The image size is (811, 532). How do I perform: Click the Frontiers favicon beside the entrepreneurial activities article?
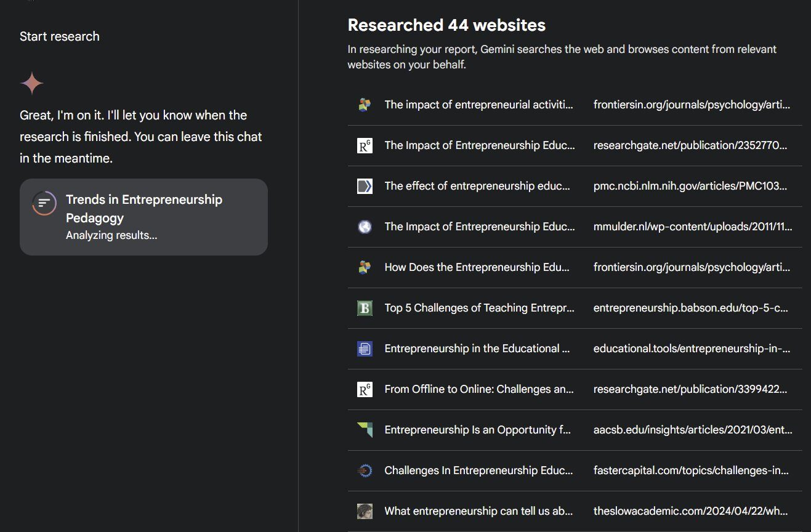(x=365, y=105)
